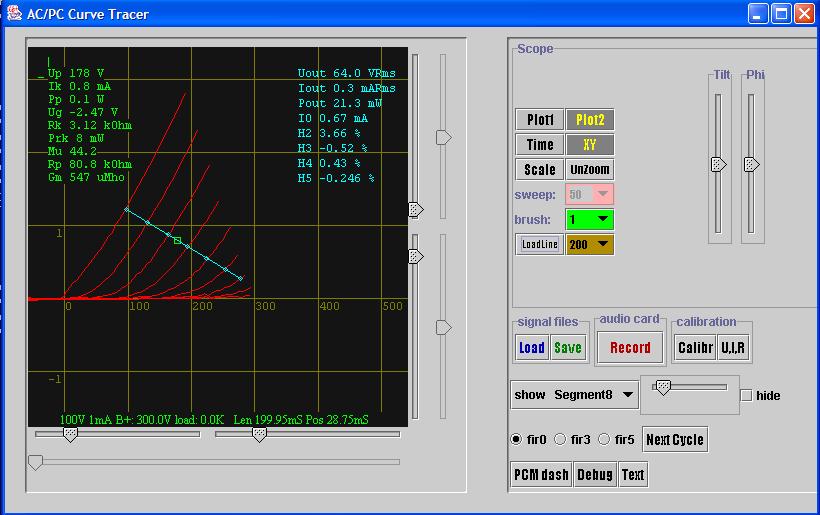Toggle the LoadLine button
Viewport: 820px width, 515px height.
[x=540, y=244]
